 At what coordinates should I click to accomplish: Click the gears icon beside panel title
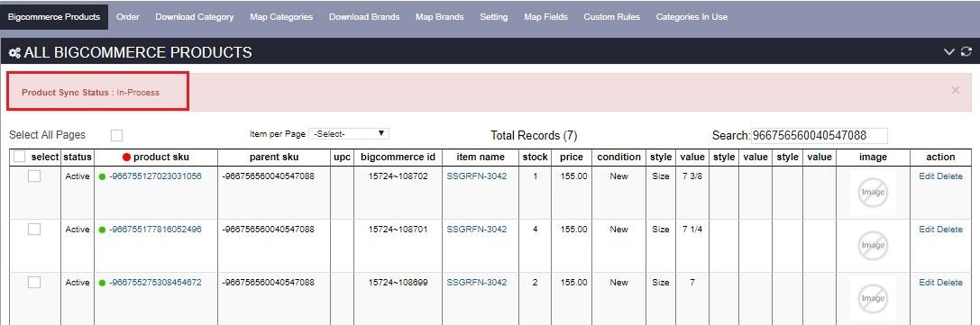tap(14, 53)
